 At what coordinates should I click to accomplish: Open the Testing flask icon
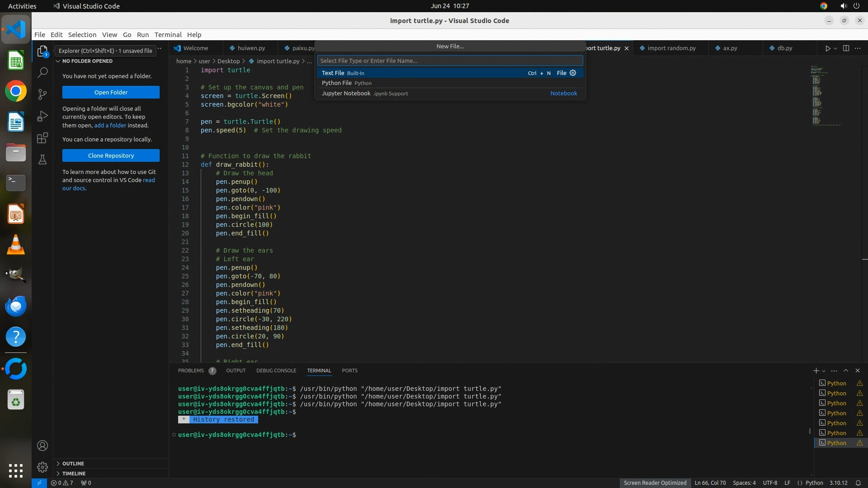click(x=42, y=160)
